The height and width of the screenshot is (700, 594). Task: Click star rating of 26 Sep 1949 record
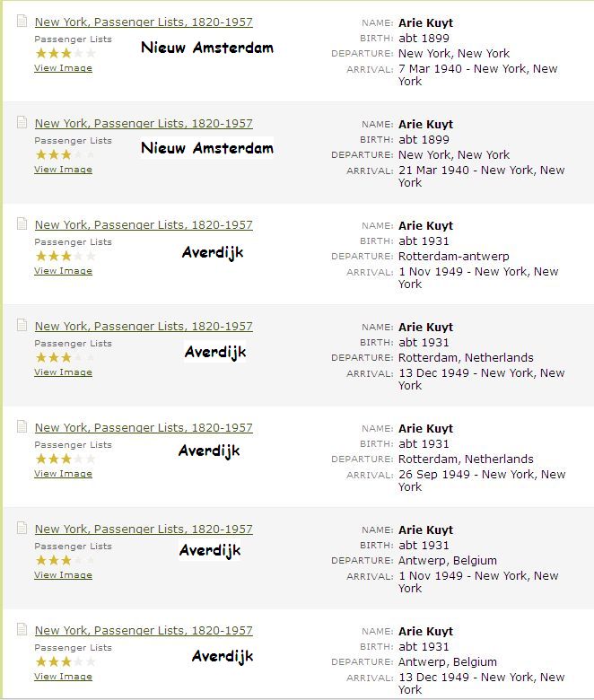(x=66, y=459)
